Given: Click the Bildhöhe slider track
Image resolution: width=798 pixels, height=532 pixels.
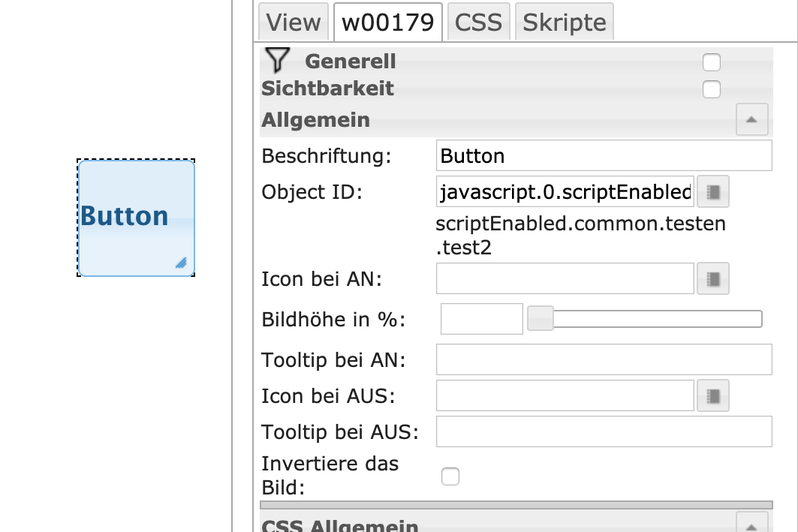Looking at the screenshot, I should (645, 319).
